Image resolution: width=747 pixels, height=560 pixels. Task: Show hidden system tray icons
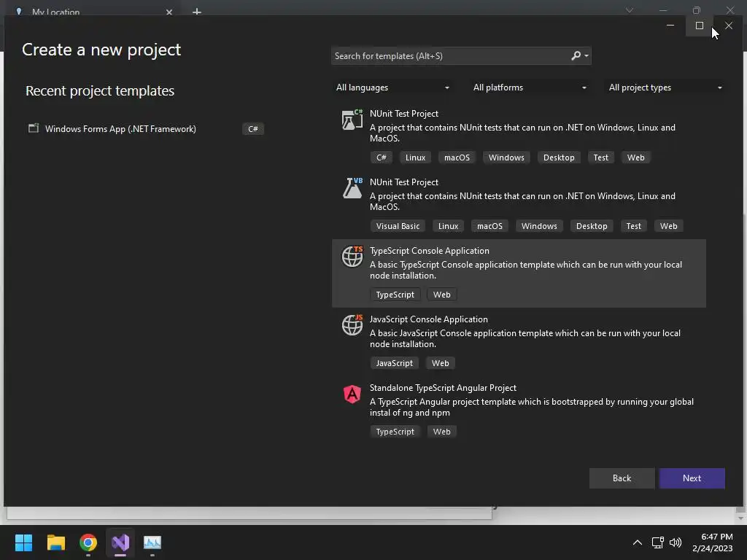pyautogui.click(x=637, y=542)
